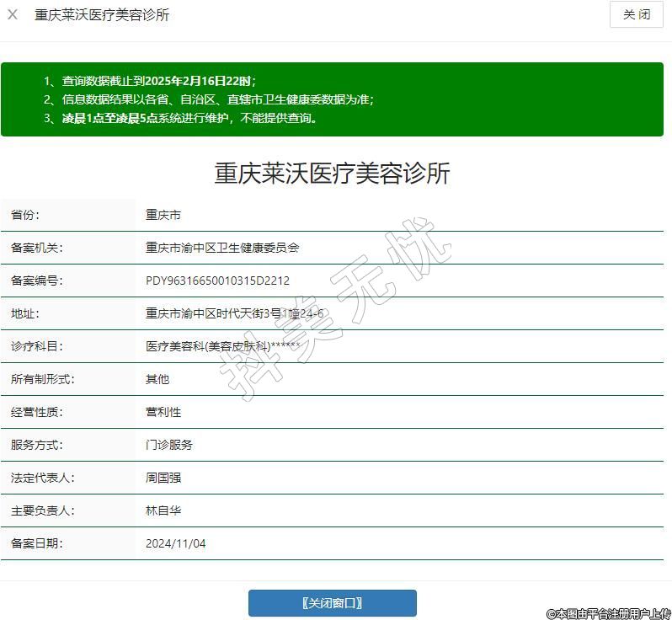Click the blue 【关闭窗口】 button
The width and height of the screenshot is (672, 620).
[x=332, y=603]
